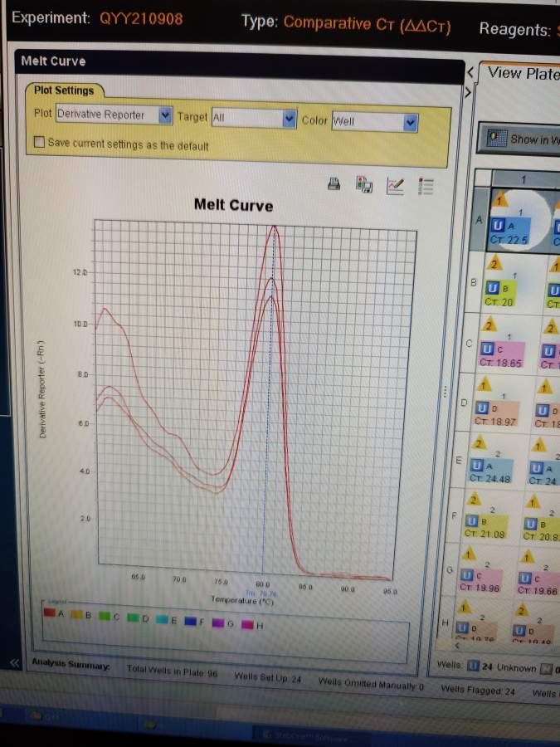Select plate row B header

click(x=474, y=282)
